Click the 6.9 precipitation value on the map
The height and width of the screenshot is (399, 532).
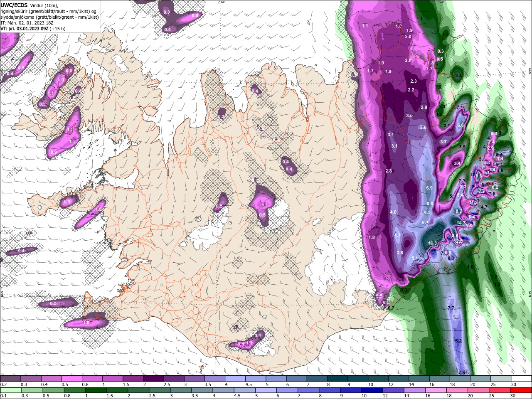point(430,188)
